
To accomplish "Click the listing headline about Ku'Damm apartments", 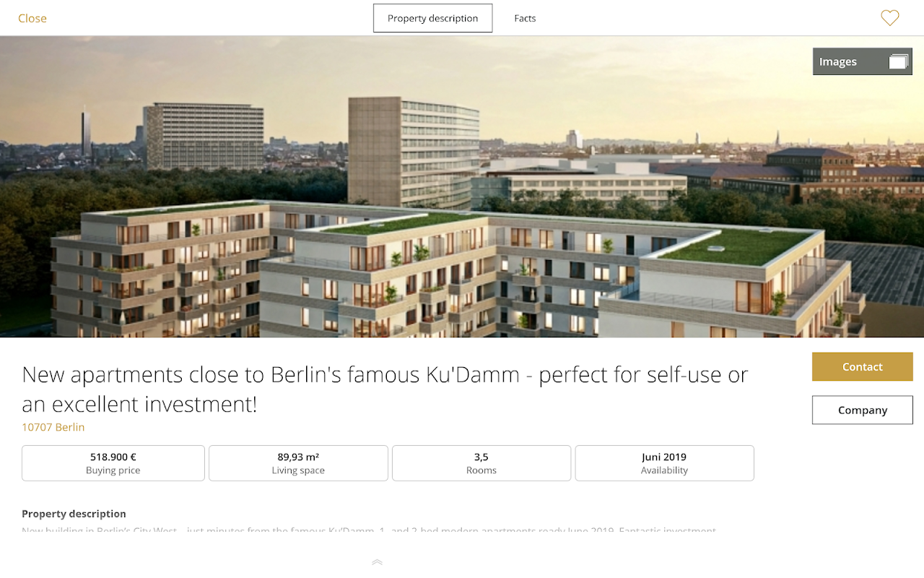I will (385, 389).
